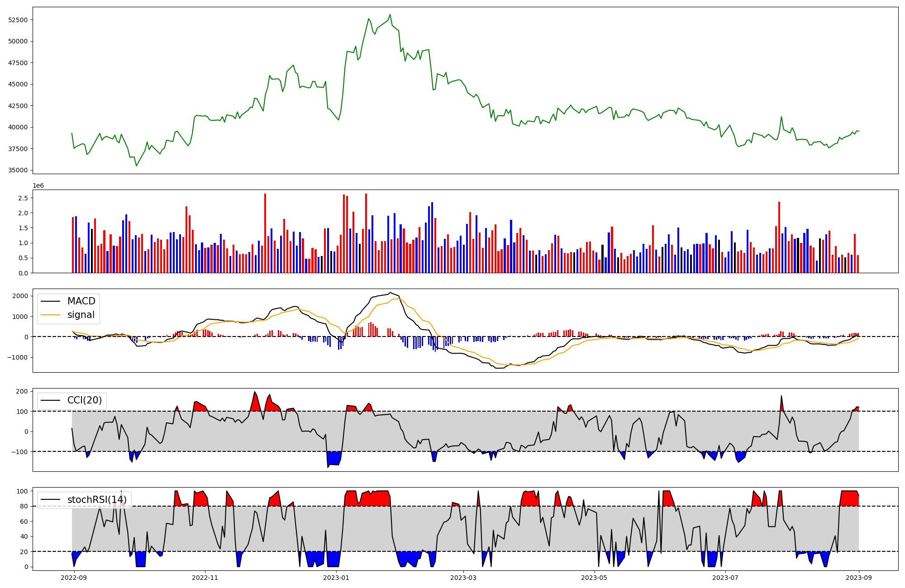Click the 2000 tick on MACD axis
This screenshot has height=588, width=905.
(20, 296)
